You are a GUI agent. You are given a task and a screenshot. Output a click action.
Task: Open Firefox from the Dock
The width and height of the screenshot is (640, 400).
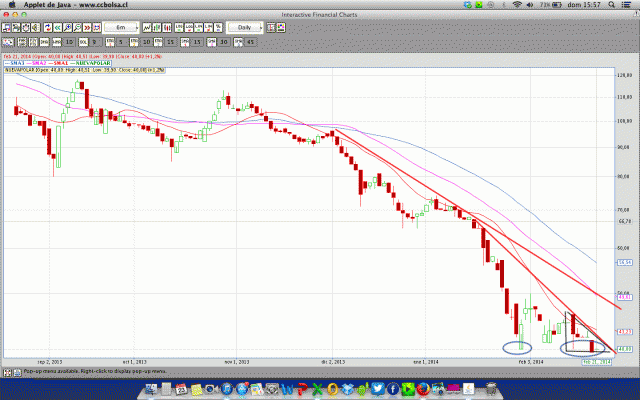(x=423, y=389)
